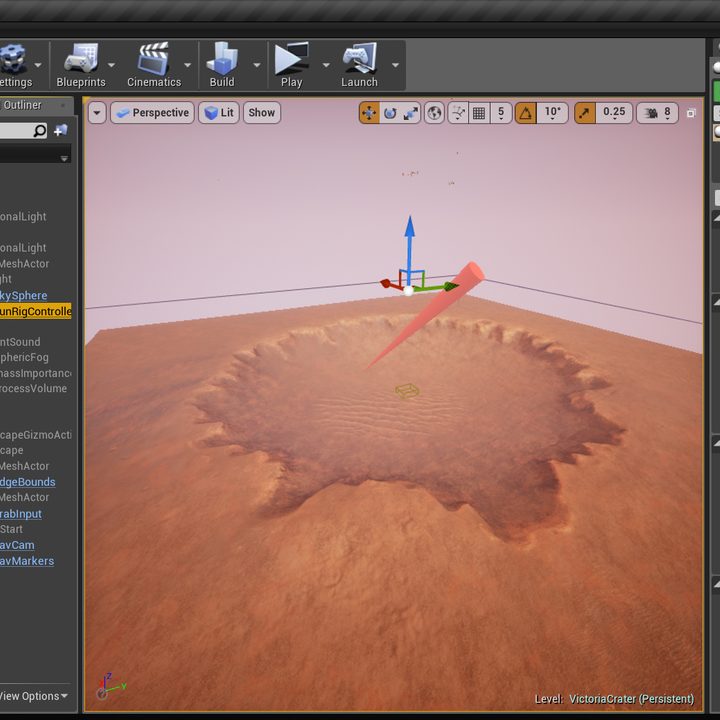Maximize or restore the viewport
Viewport: 720px width, 720px height.
691,113
